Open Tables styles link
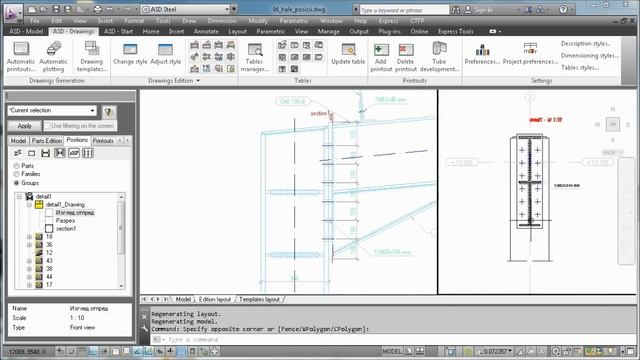The width and height of the screenshot is (640, 360). pyautogui.click(x=580, y=68)
